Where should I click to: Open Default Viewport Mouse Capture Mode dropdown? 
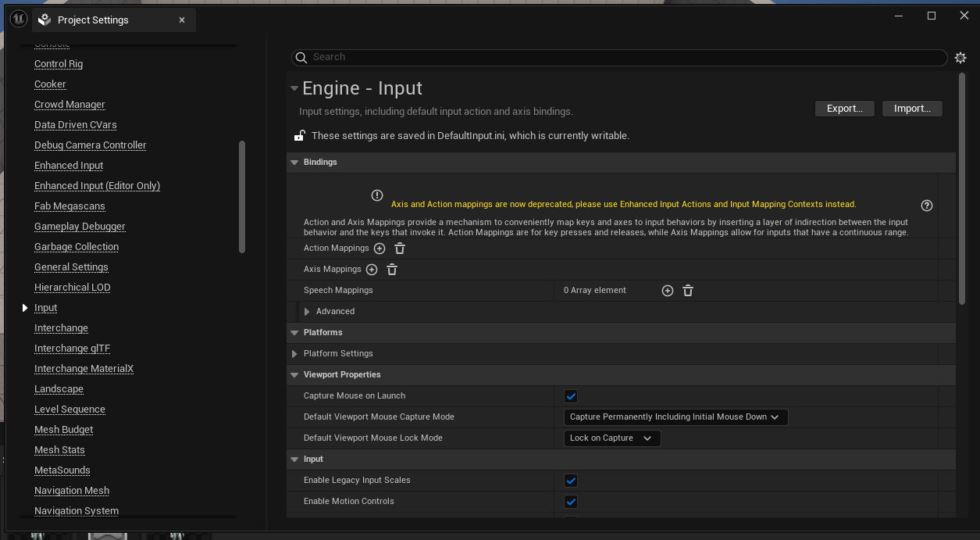[675, 417]
